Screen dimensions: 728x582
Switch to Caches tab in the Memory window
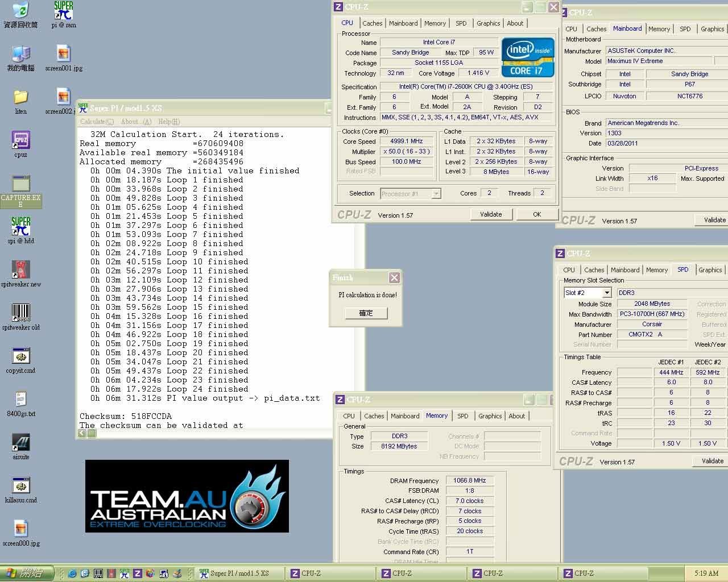[x=374, y=416]
